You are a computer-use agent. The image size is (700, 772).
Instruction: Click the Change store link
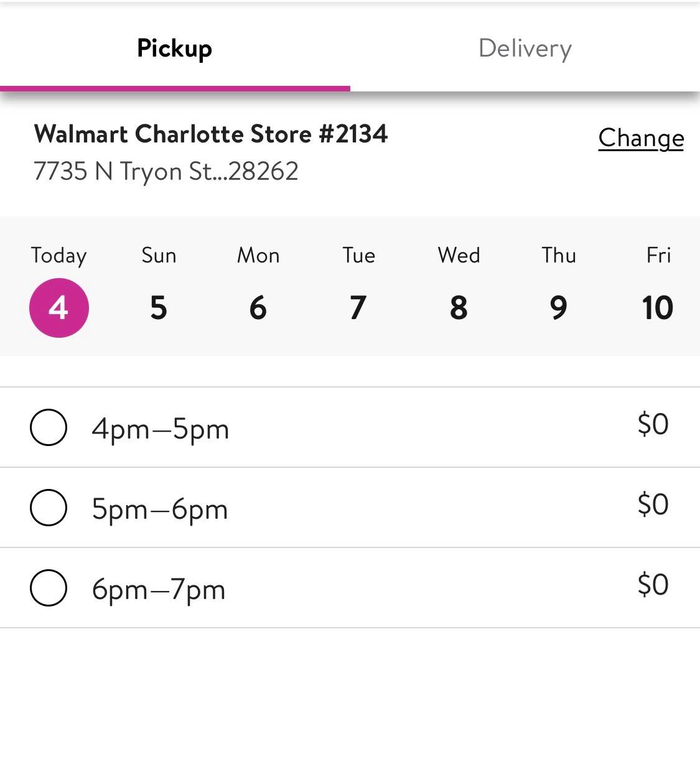(x=641, y=138)
